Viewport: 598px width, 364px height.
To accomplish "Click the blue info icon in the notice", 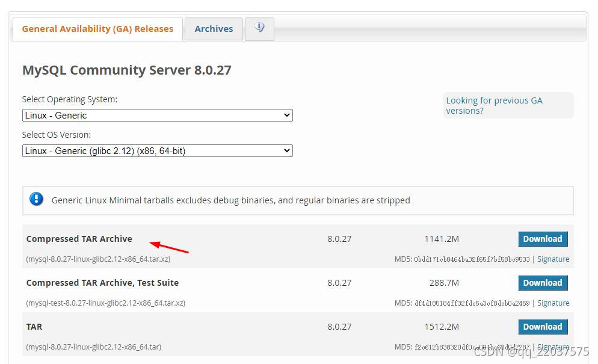I will tap(36, 199).
